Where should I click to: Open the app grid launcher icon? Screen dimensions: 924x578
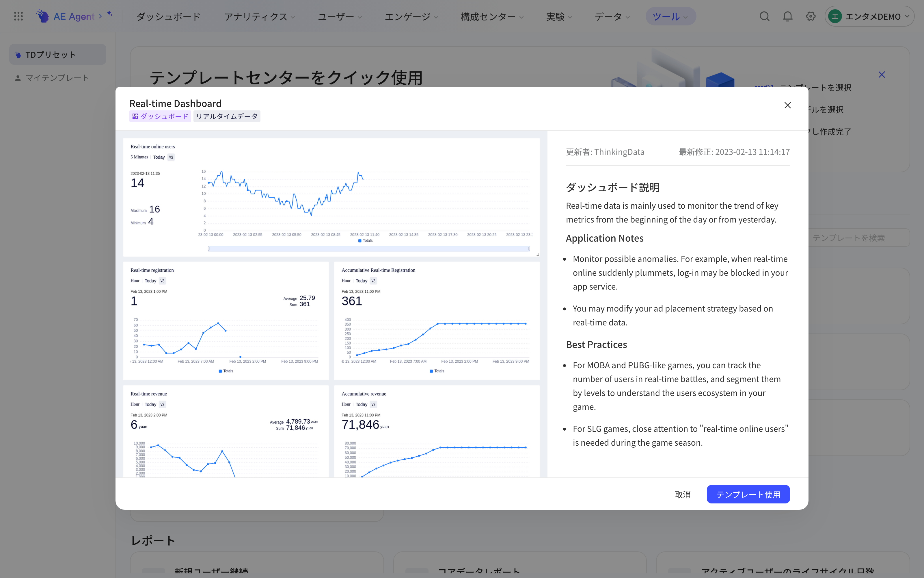[18, 16]
